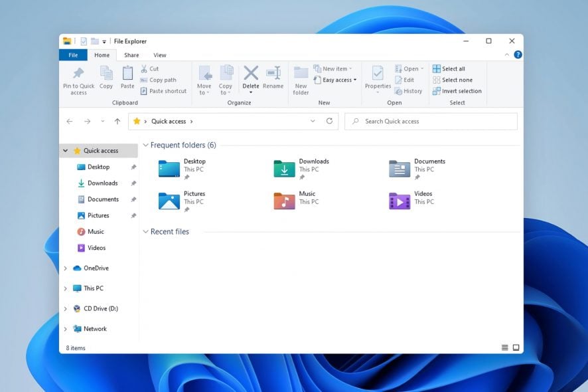Switch to the View ribbon tab

coord(159,55)
